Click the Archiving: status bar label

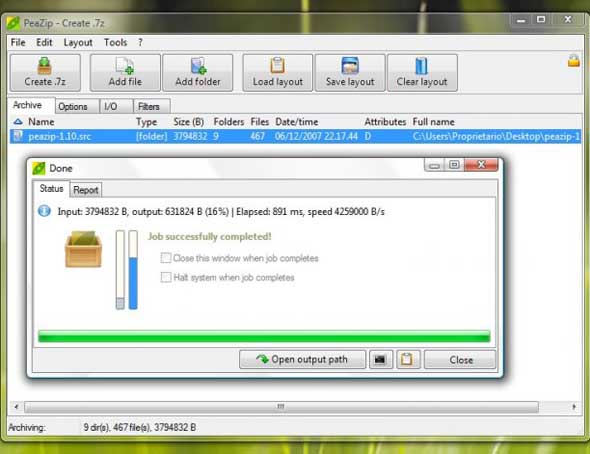pyautogui.click(x=27, y=428)
